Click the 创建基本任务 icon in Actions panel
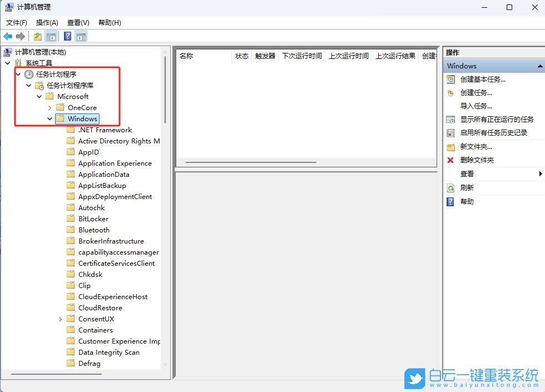The height and width of the screenshot is (392, 545). (450, 80)
